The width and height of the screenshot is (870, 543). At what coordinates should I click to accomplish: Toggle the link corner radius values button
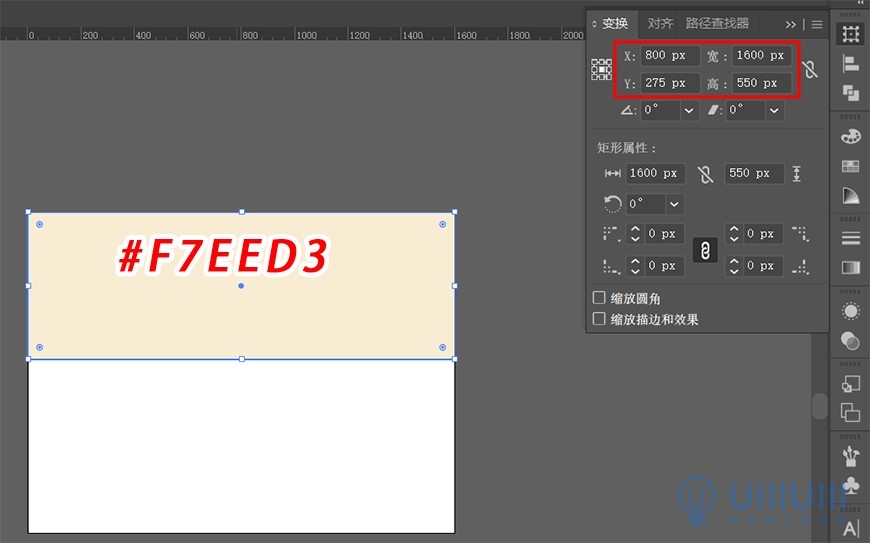[705, 250]
